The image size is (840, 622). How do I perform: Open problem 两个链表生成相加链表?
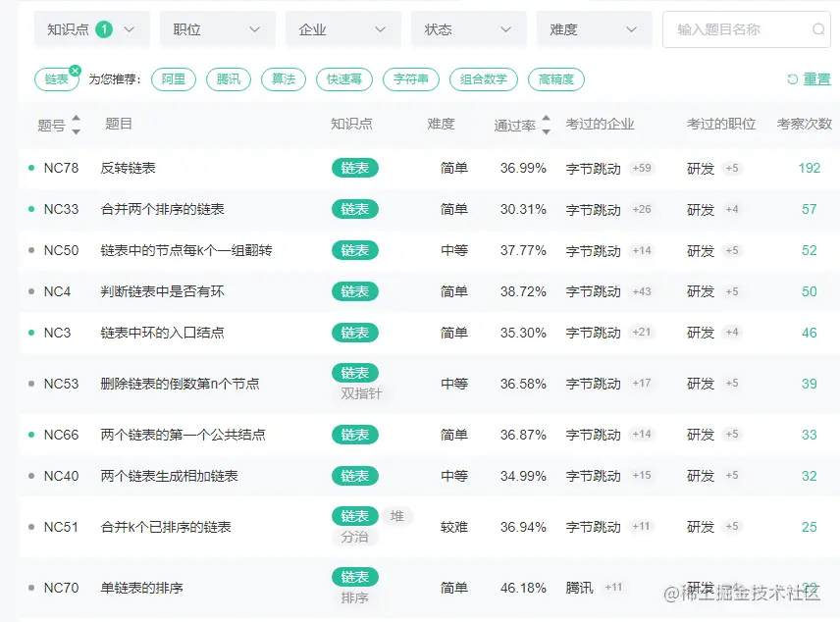pyautogui.click(x=170, y=476)
